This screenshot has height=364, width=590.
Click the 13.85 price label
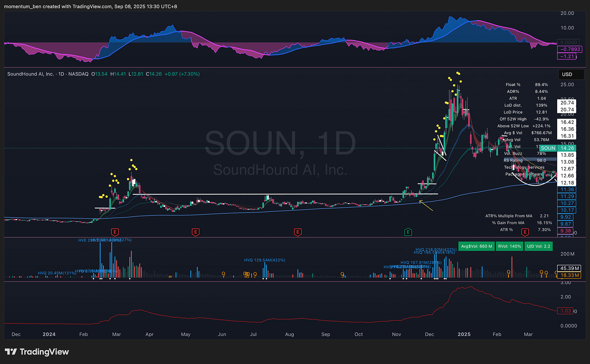(x=567, y=155)
